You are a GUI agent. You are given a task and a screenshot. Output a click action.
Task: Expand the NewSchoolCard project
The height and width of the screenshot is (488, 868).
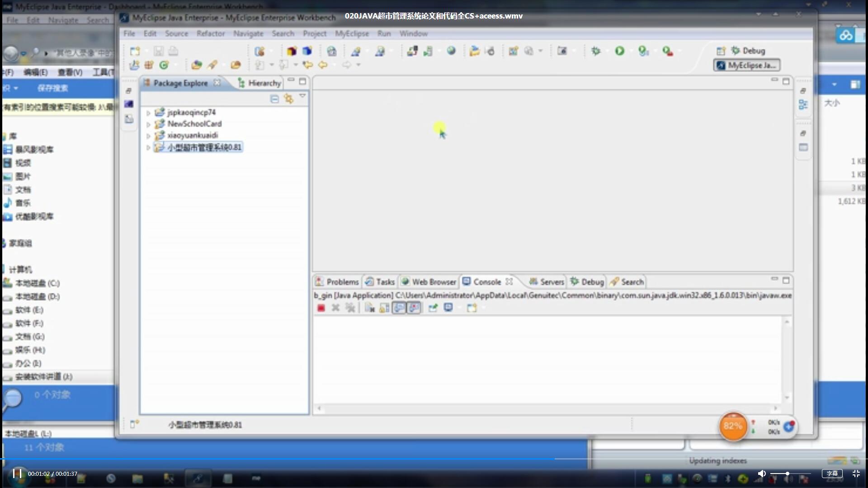pyautogui.click(x=148, y=124)
